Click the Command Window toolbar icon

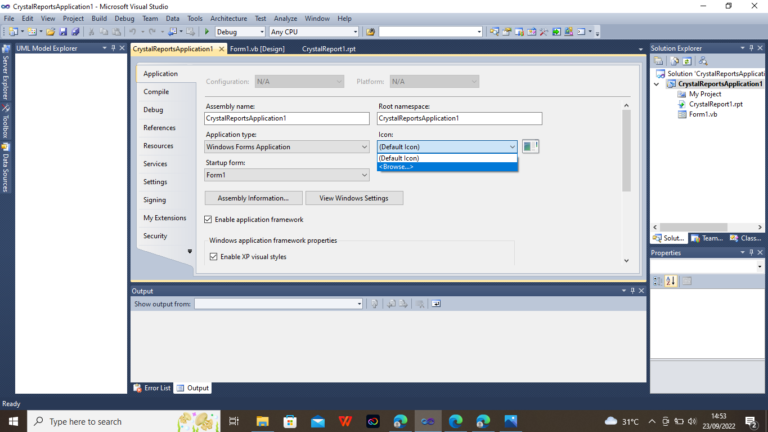[581, 32]
